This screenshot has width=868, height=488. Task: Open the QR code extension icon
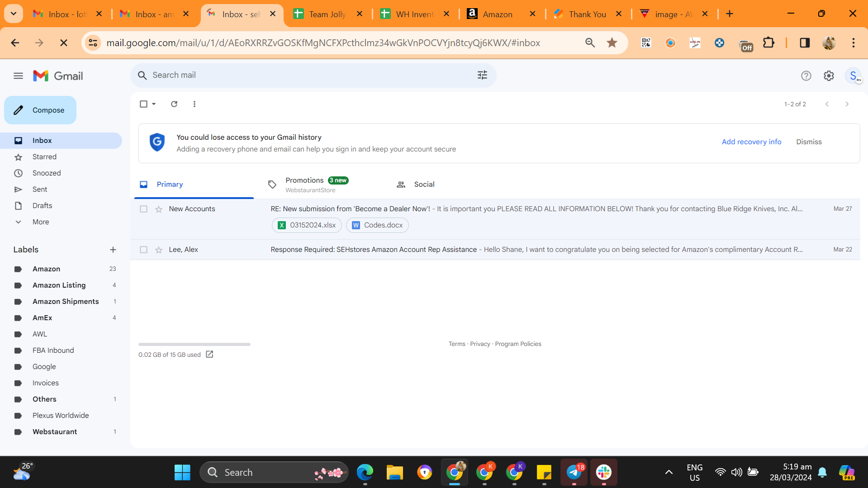pyautogui.click(x=646, y=43)
